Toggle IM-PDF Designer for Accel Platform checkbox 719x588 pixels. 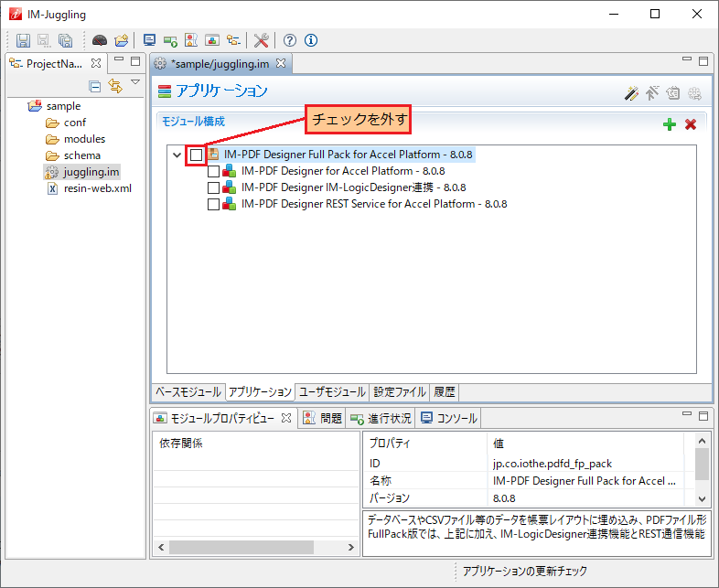(x=213, y=171)
